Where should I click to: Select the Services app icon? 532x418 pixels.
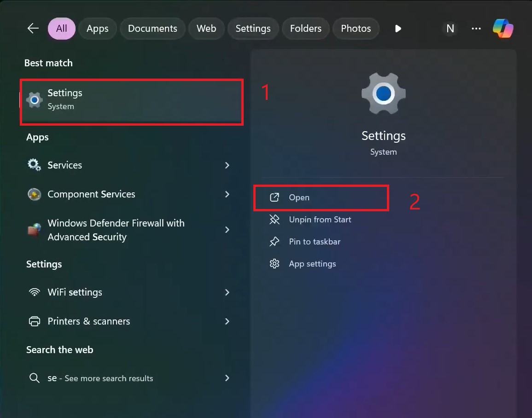coord(34,165)
